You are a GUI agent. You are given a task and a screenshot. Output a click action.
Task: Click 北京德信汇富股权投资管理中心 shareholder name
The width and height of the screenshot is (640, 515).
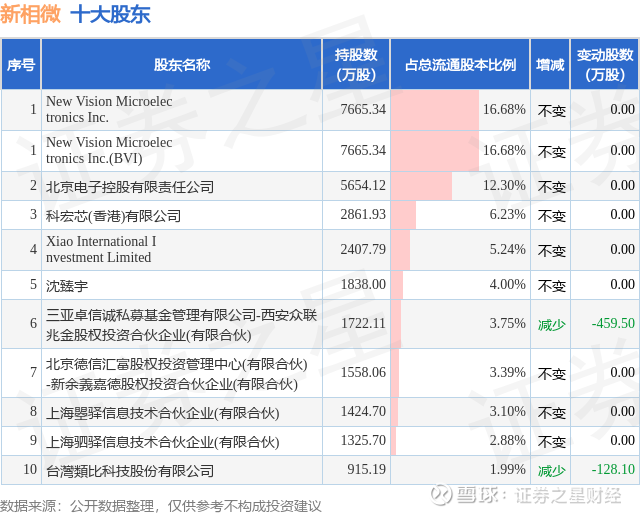tap(176, 373)
